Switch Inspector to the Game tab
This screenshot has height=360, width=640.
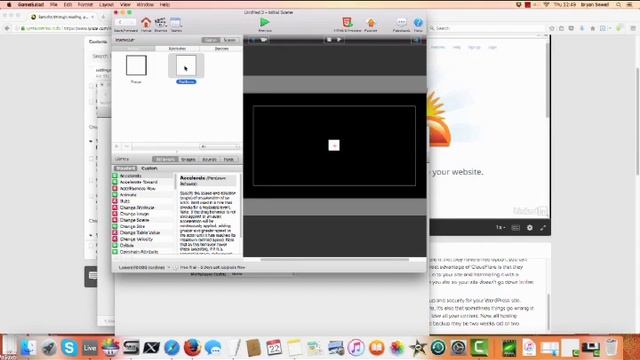click(211, 40)
